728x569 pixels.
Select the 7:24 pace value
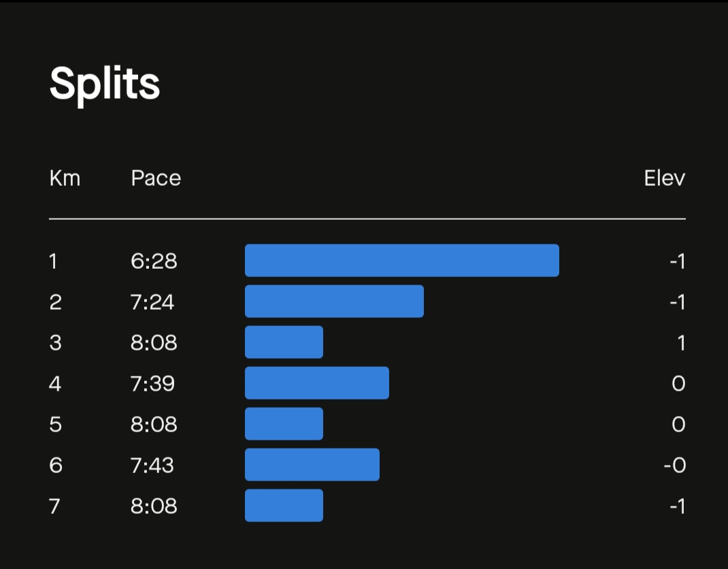pyautogui.click(x=152, y=302)
